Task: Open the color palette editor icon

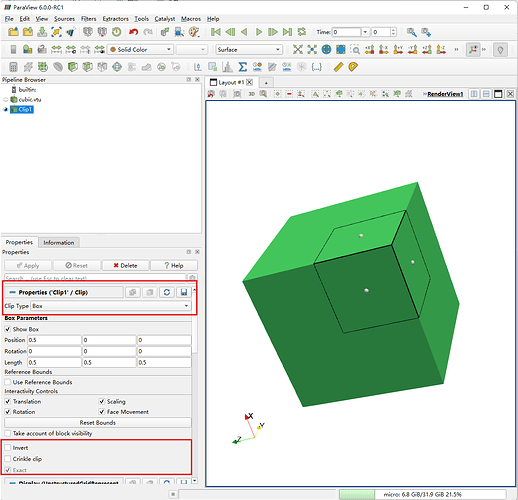Action: pyautogui.click(x=194, y=32)
